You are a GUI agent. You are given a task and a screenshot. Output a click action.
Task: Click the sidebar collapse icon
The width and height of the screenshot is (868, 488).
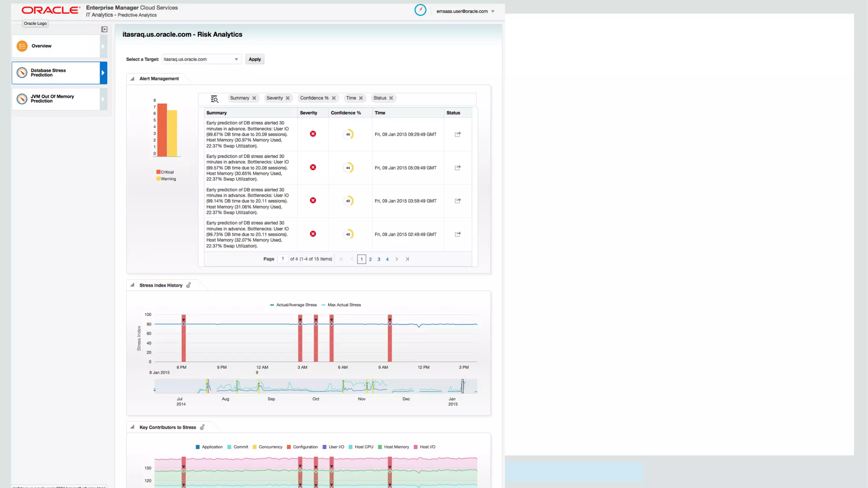click(x=104, y=29)
